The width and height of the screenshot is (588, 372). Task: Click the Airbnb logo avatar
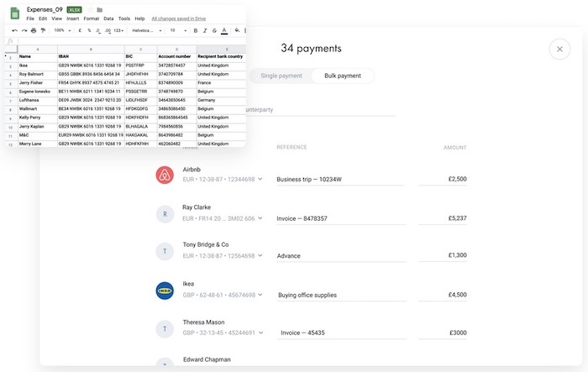coord(165,176)
